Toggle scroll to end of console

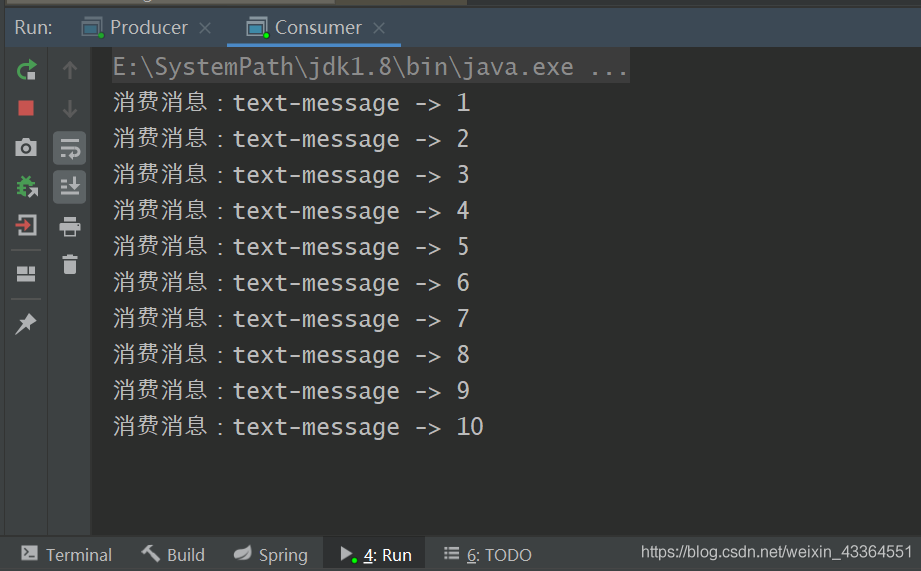pyautogui.click(x=70, y=186)
